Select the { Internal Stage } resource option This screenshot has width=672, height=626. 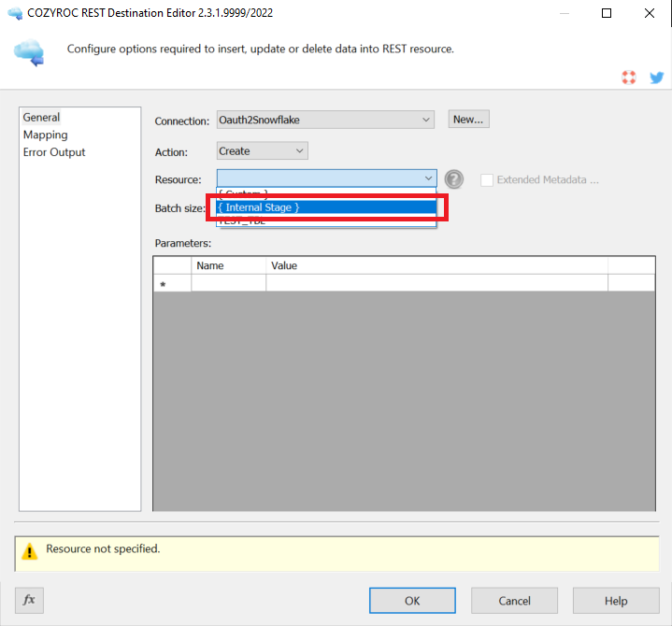(x=326, y=207)
